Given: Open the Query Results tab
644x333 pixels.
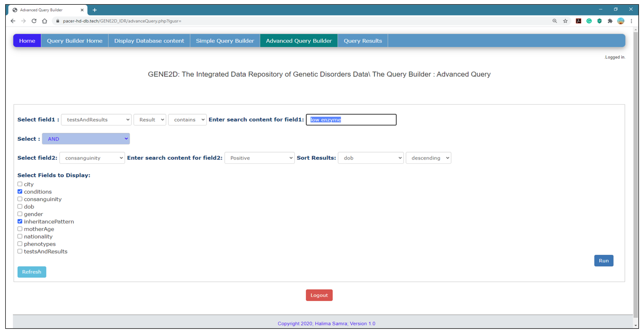Looking at the screenshot, I should pos(362,41).
